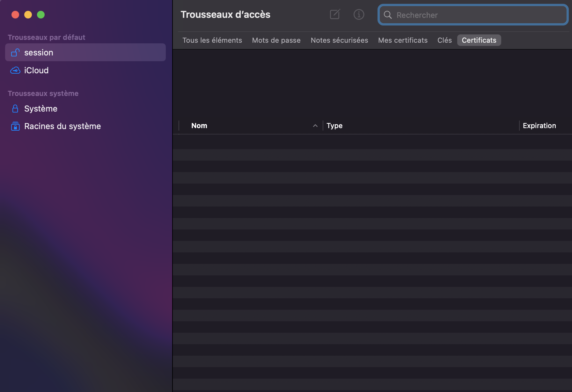Click the compose new item icon
This screenshot has width=572, height=392.
click(335, 14)
